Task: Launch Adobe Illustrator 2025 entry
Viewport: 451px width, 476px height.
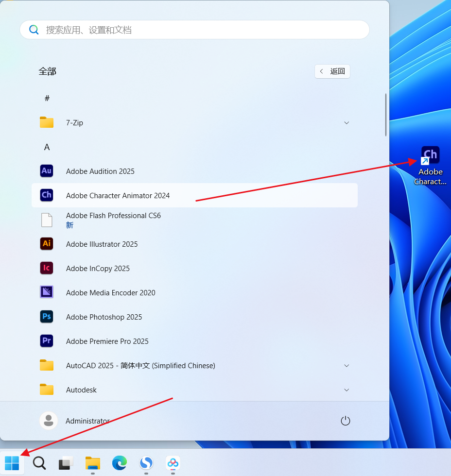Action: tap(194, 244)
